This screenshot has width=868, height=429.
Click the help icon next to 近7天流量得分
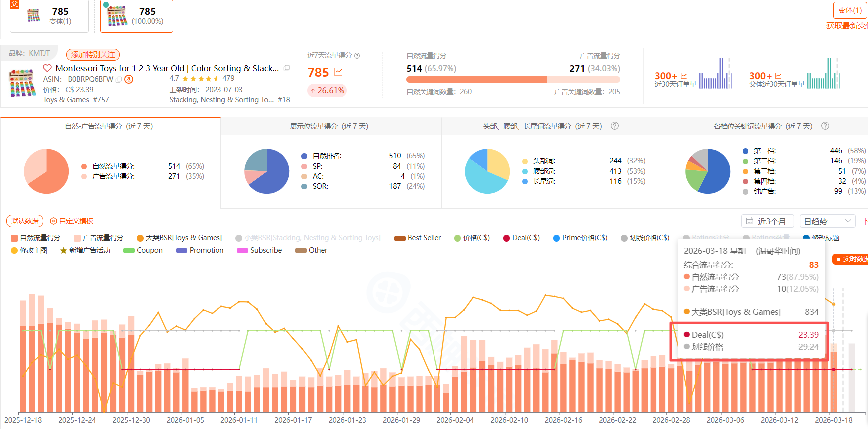tap(357, 56)
